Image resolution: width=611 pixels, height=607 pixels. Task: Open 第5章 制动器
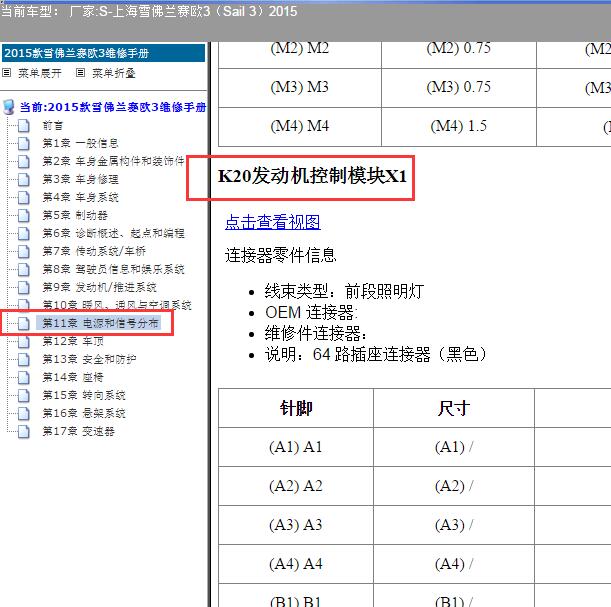(75, 215)
